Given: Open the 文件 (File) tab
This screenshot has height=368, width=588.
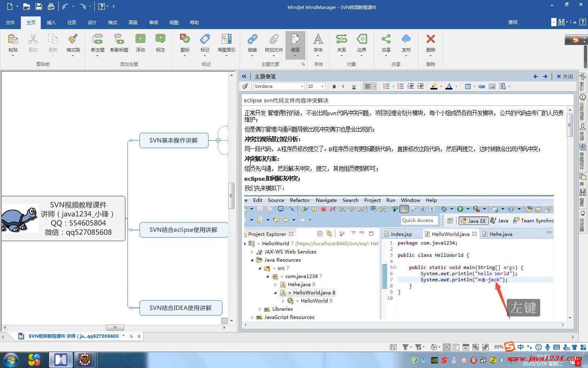Looking at the screenshot, I should coord(11,22).
